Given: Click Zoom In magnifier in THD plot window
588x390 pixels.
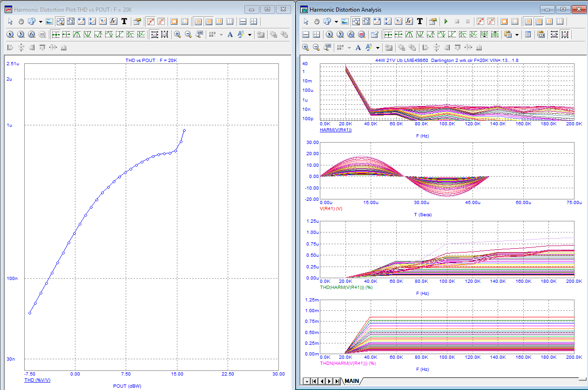Looking at the screenshot, I should (x=178, y=34).
